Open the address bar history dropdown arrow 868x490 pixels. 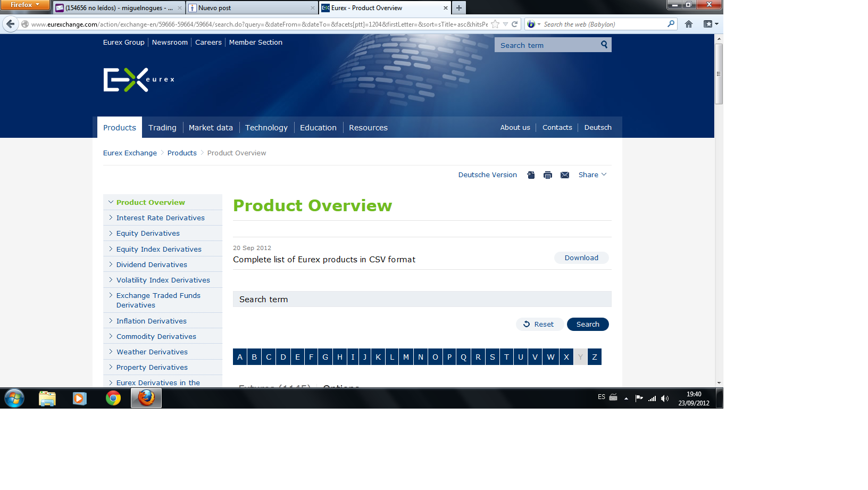(505, 24)
